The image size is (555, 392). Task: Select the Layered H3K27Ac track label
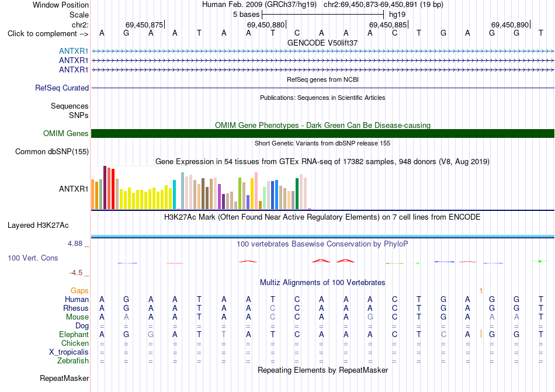[x=38, y=226]
